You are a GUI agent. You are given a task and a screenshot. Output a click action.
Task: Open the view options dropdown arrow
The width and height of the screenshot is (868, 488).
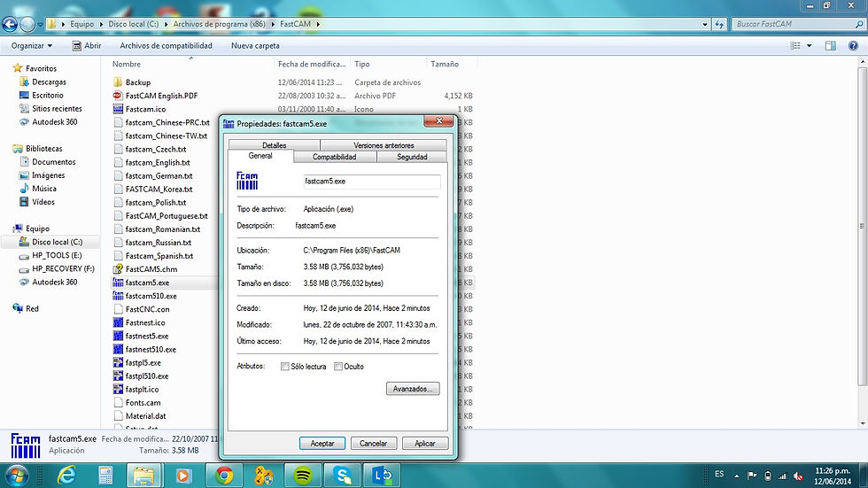(x=809, y=46)
